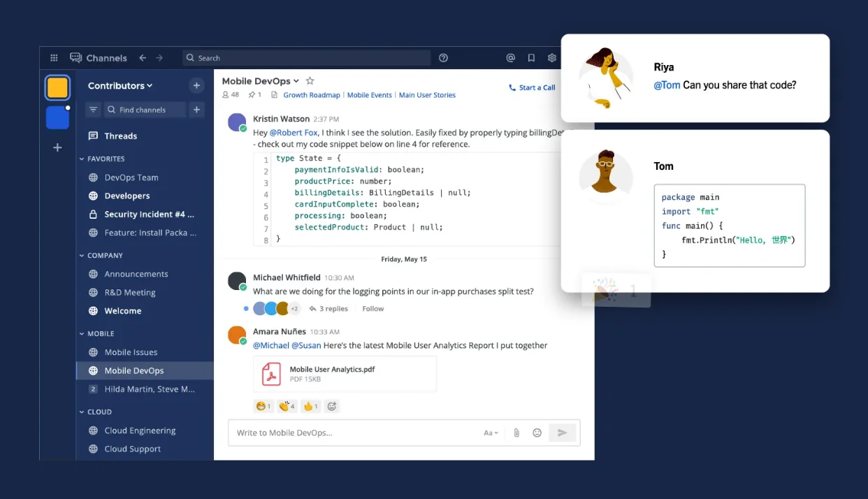Collapse the Favorites category
This screenshot has height=499, width=868.
tap(82, 159)
